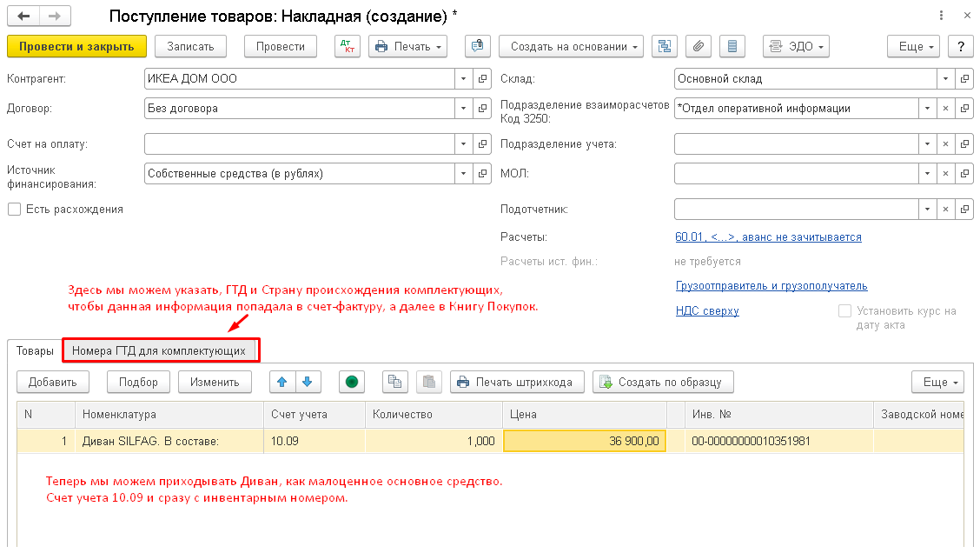Screen dimensions: 980x553
Task: Expand the Подразделение учета dropdown
Action: [927, 143]
